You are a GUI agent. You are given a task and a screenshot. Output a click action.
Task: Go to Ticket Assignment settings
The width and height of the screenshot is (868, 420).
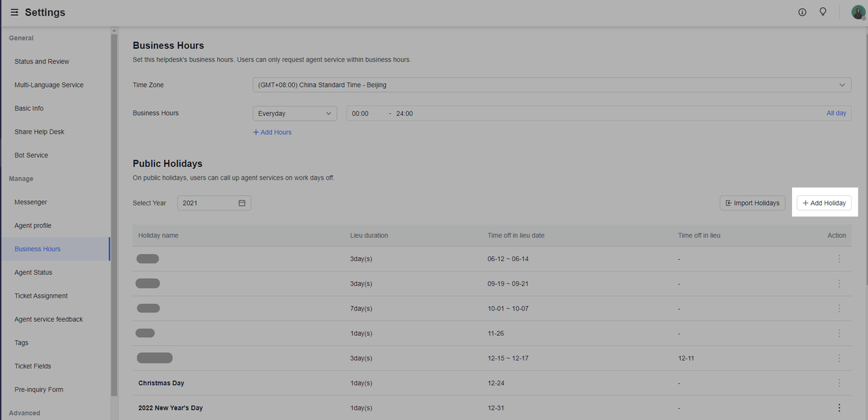(x=41, y=296)
